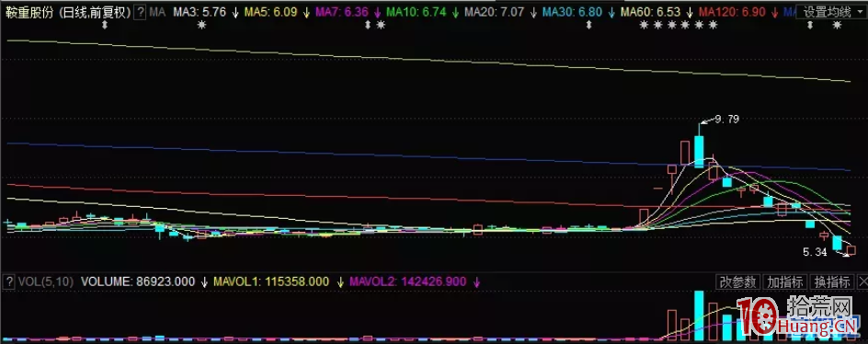Click the up-down arrow marker under MA7
The height and width of the screenshot is (344, 868).
(368, 25)
